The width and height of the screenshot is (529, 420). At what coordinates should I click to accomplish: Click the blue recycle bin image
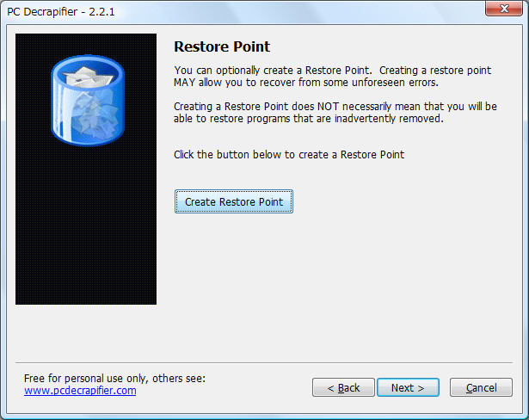[88, 101]
